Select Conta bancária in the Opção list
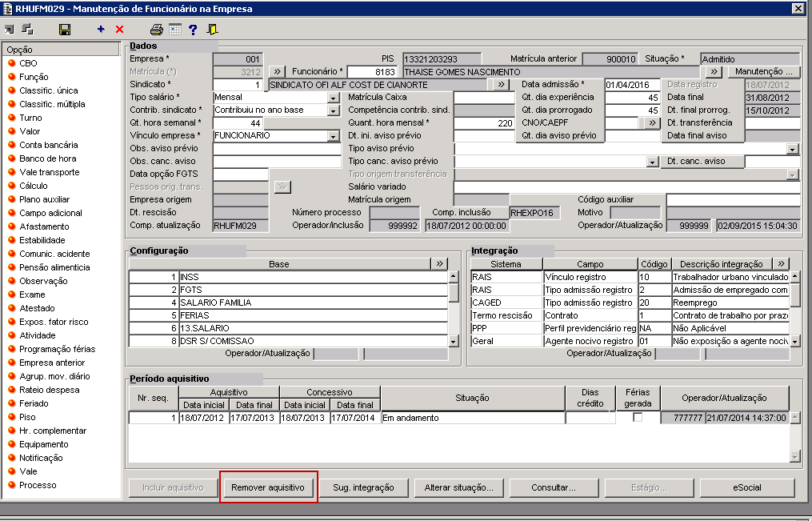Screen dimensions: 812x521 (48, 145)
